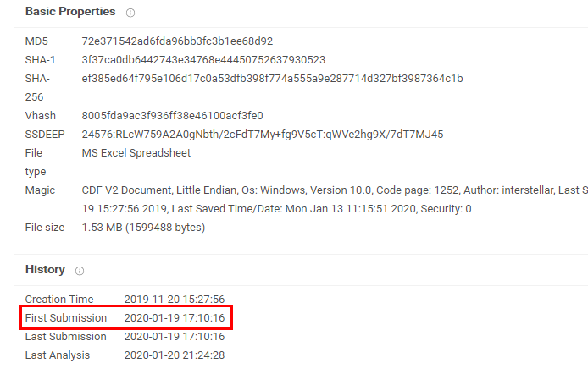Click MS Excel Spreadsheet file type
The image size is (588, 374).
[x=136, y=153]
